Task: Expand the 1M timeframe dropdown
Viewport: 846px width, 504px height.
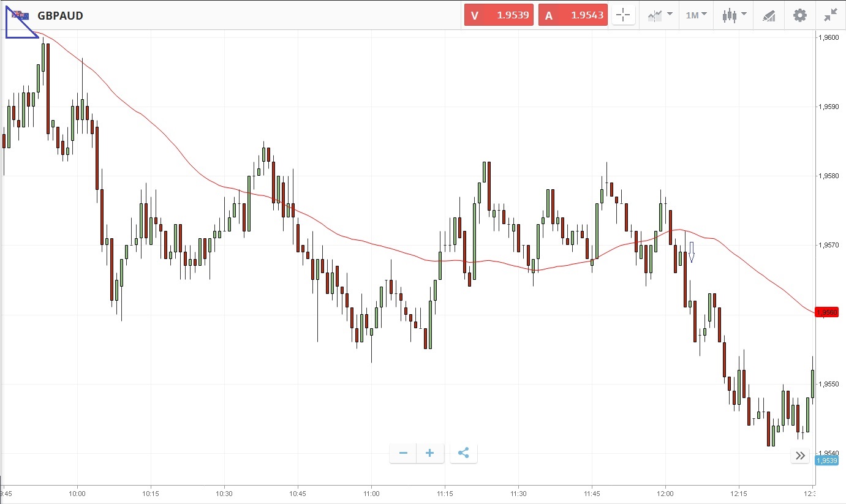Action: pos(696,15)
